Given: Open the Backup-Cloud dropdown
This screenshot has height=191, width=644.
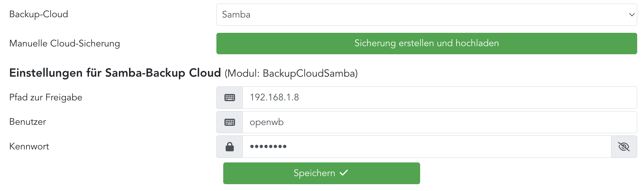Looking at the screenshot, I should point(426,15).
